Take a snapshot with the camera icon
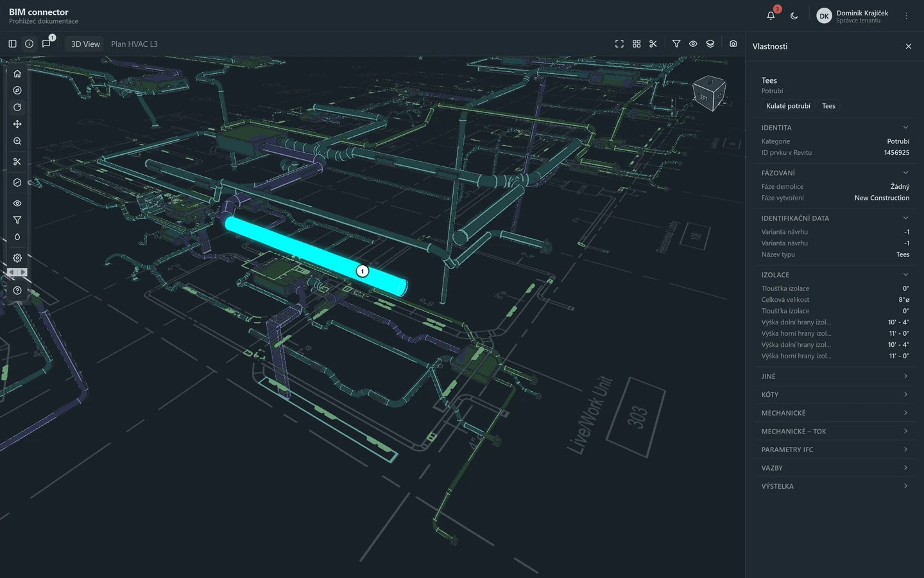The width and height of the screenshot is (924, 578). [733, 44]
